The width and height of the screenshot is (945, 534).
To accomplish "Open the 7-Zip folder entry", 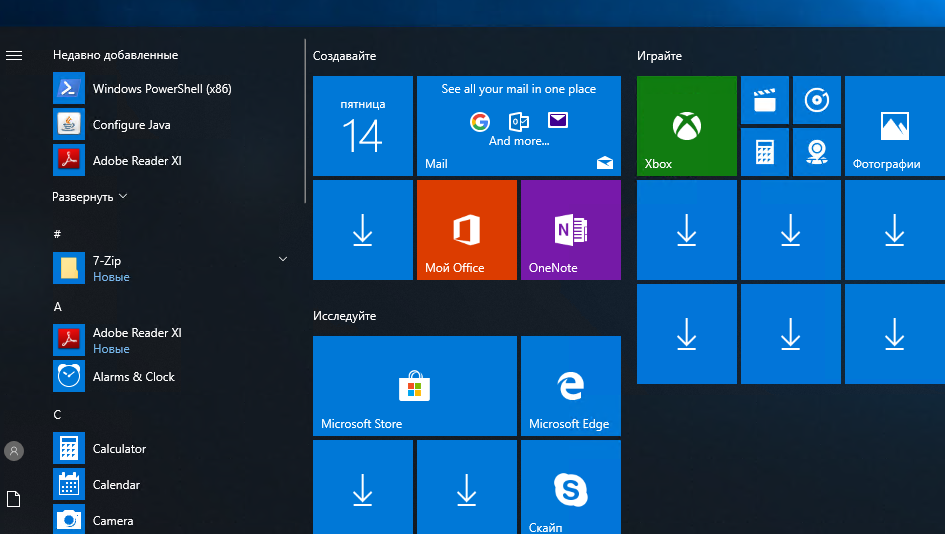I will [x=172, y=268].
